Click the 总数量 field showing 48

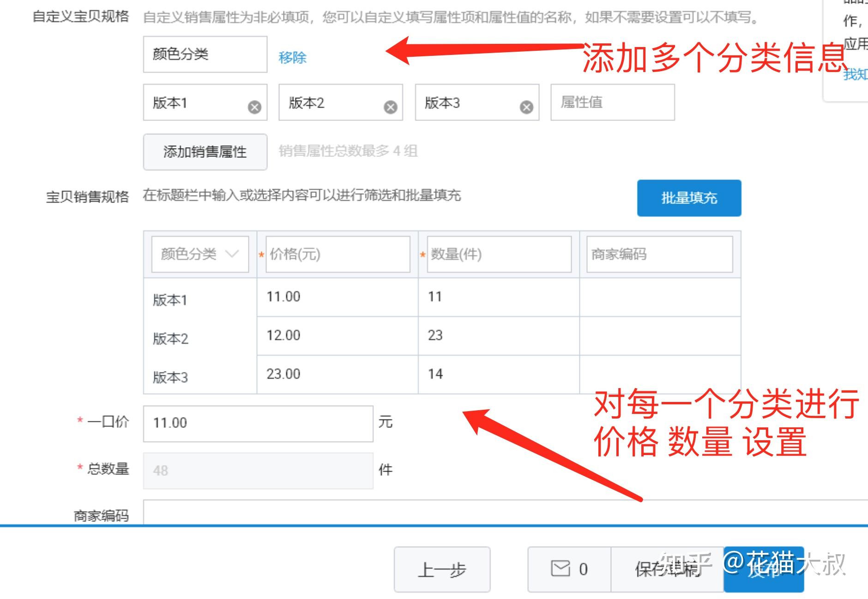[258, 471]
